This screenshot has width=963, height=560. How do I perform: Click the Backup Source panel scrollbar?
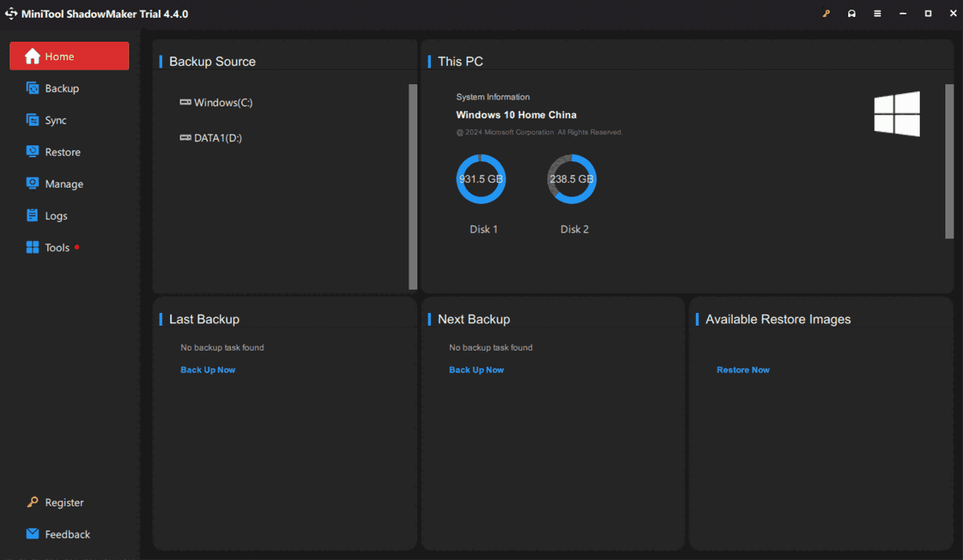tap(412, 186)
